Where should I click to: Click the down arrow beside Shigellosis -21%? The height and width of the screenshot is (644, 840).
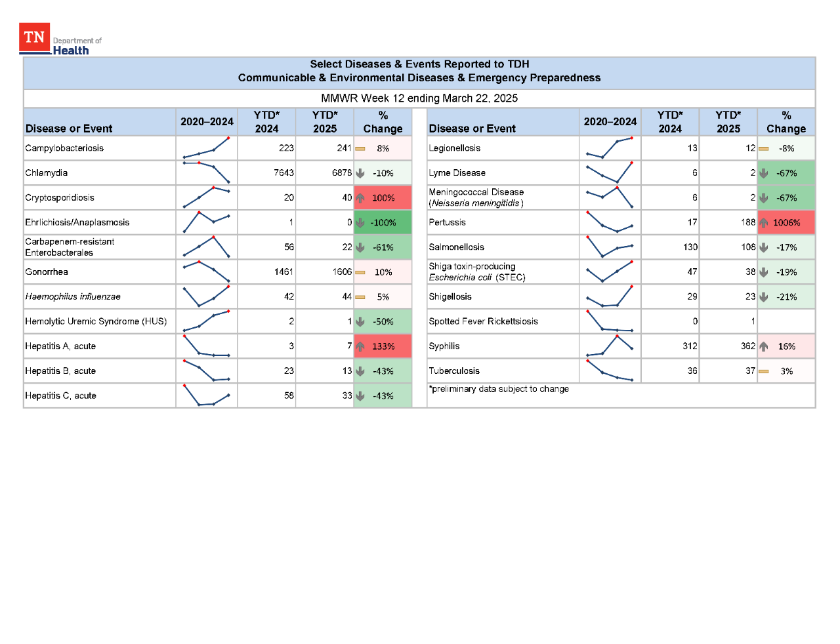(763, 296)
